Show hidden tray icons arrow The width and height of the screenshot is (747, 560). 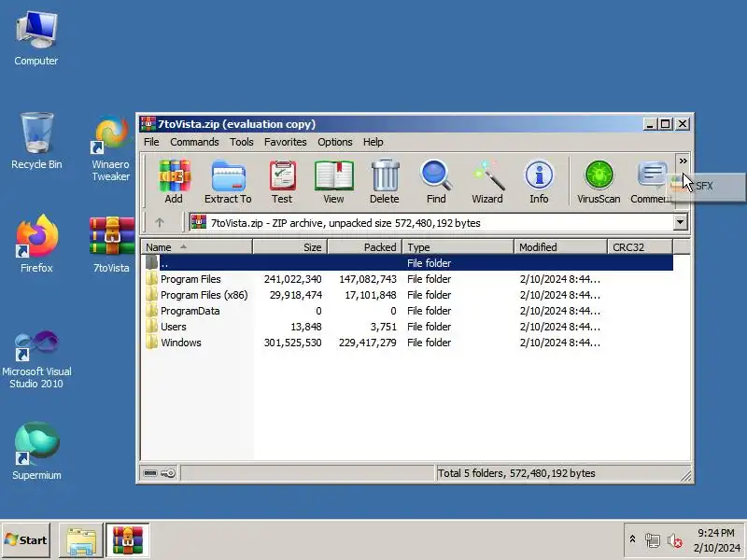[633, 539]
